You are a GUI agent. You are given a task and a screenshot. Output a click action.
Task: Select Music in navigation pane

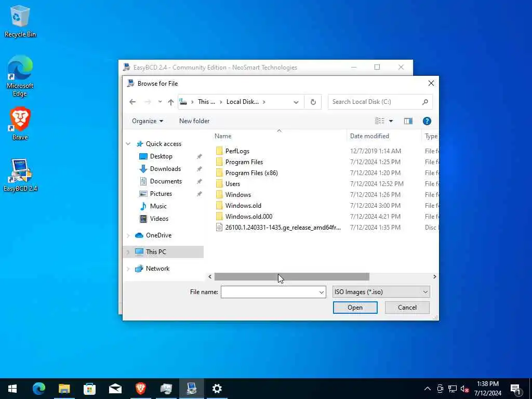(158, 206)
